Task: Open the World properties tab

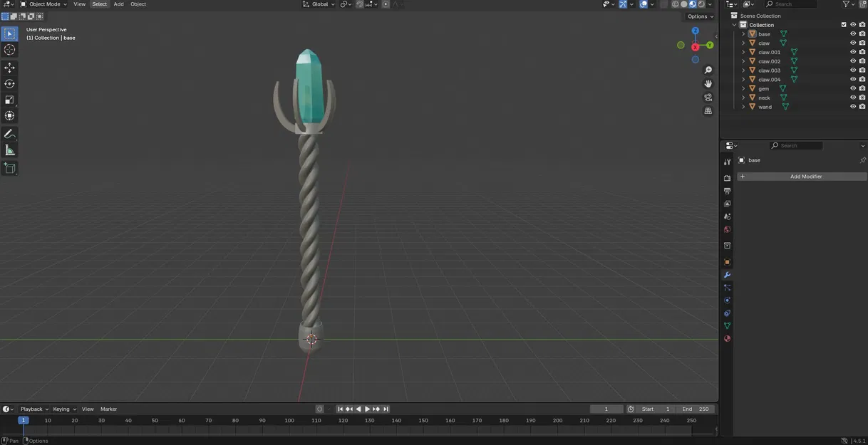Action: click(727, 229)
